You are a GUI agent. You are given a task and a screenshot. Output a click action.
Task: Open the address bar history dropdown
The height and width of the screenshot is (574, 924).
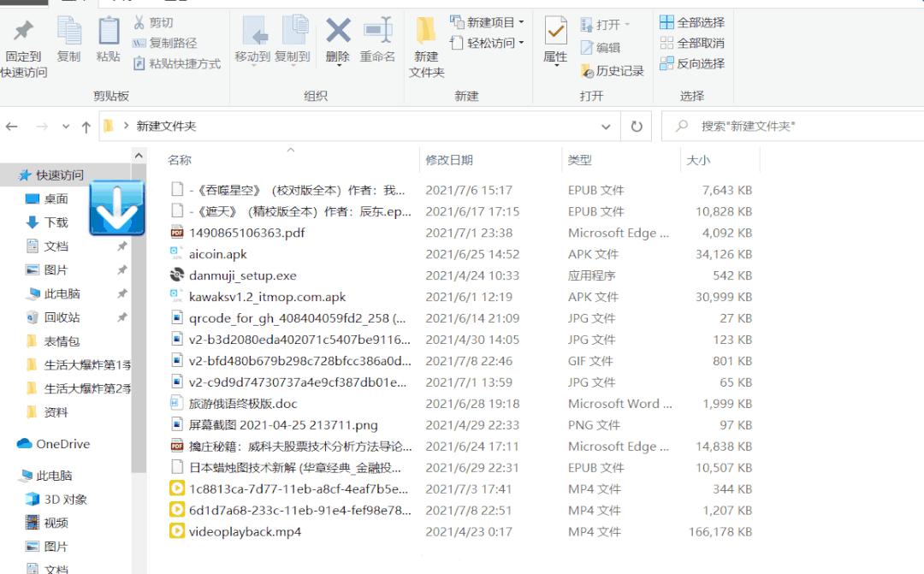coord(607,124)
